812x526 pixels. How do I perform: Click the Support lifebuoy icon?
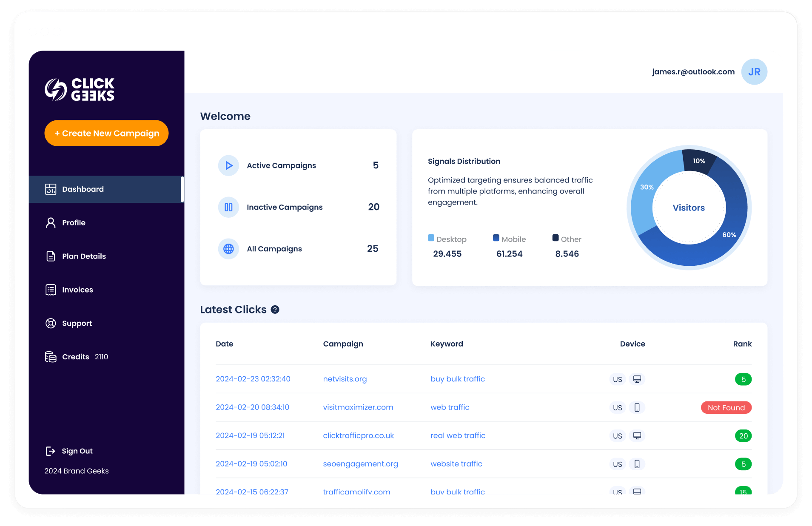[51, 324]
